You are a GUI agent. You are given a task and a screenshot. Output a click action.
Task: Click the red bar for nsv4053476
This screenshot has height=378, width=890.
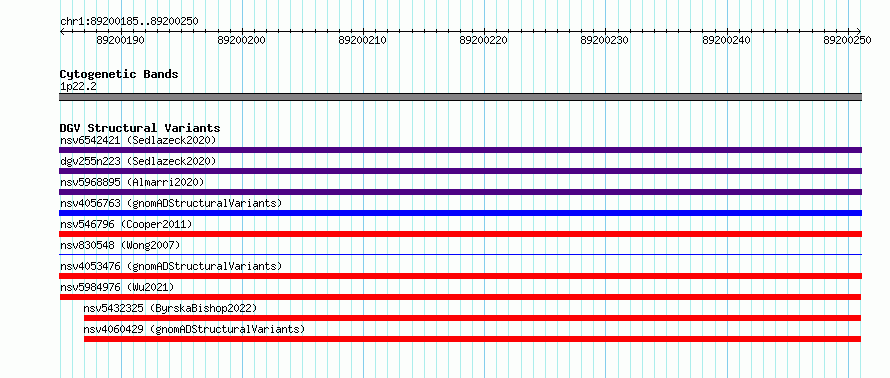[x=460, y=276]
